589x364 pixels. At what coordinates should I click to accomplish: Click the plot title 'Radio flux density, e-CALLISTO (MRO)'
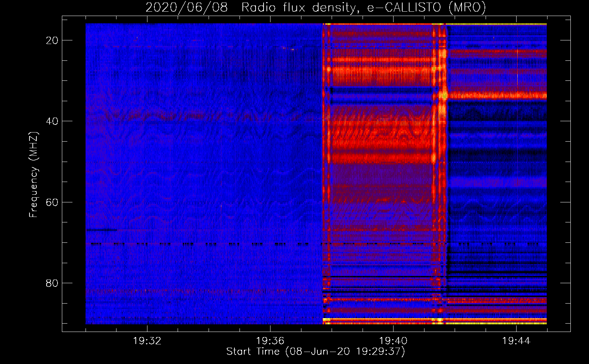(x=363, y=8)
